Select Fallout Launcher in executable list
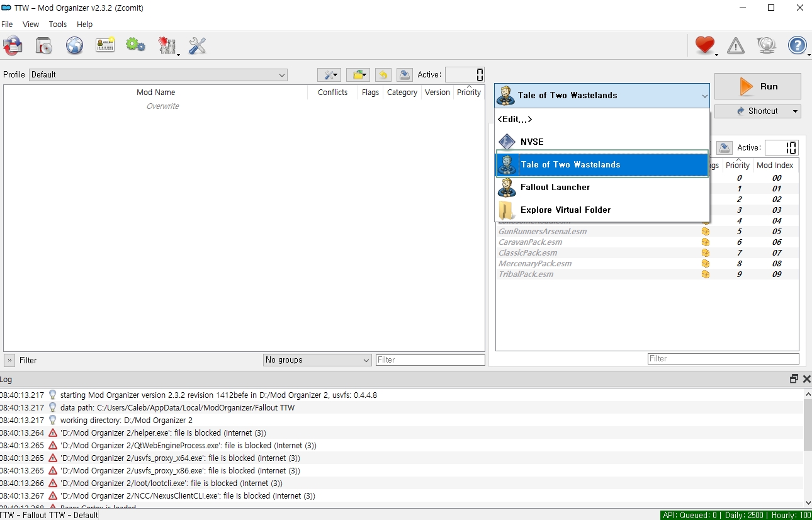The height and width of the screenshot is (520, 812). click(602, 187)
